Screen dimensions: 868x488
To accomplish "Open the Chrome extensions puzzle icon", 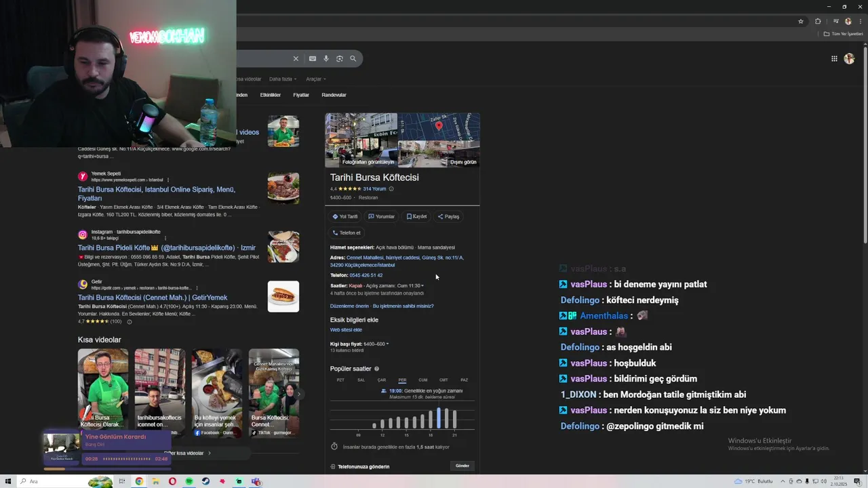I will 818,21.
